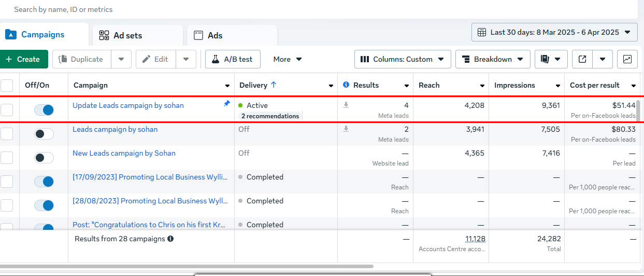Turn off Update Leads campaign toggle
The width and height of the screenshot is (644, 276).
point(44,110)
